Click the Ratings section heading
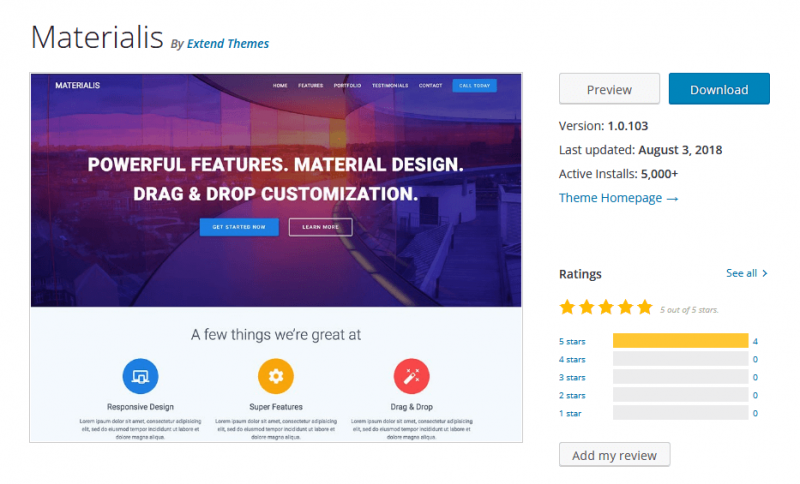The width and height of the screenshot is (800, 484). tap(580, 274)
